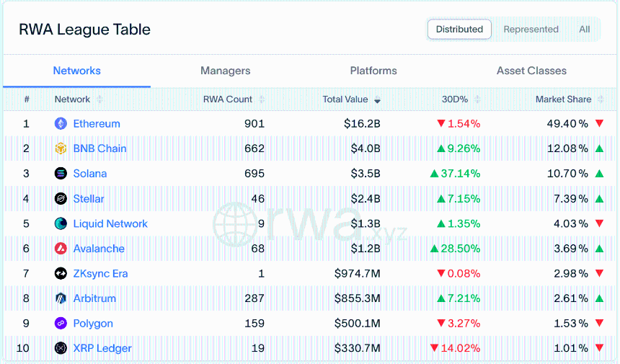Viewport: 620px width, 364px height.
Task: Sort by Total Value column arrow
Action: tap(377, 99)
